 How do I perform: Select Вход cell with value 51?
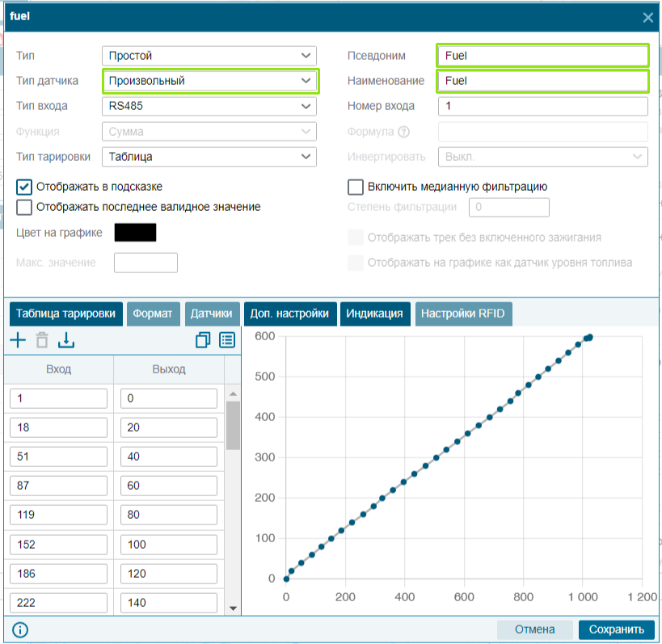(58, 457)
